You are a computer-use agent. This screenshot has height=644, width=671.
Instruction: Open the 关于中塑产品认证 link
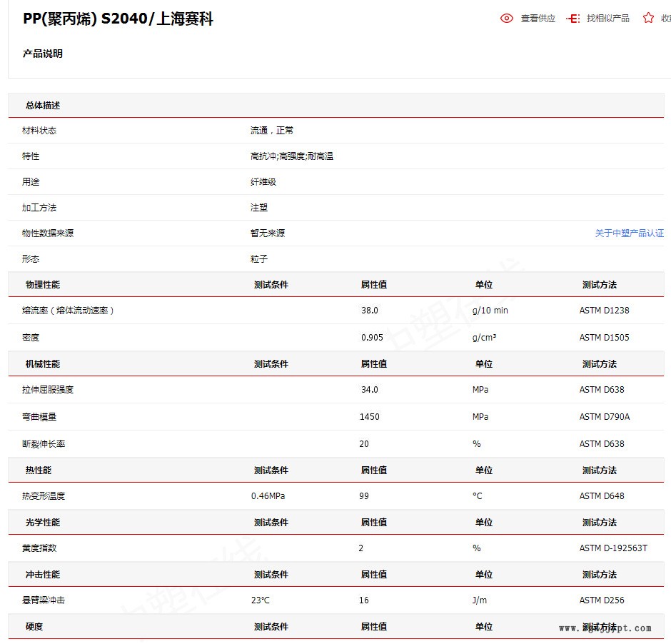click(x=629, y=233)
